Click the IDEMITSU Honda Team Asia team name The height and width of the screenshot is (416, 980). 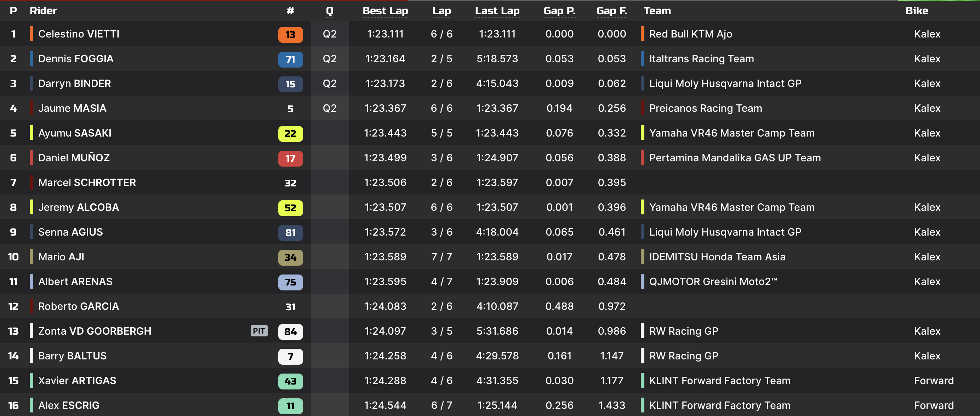[717, 257]
